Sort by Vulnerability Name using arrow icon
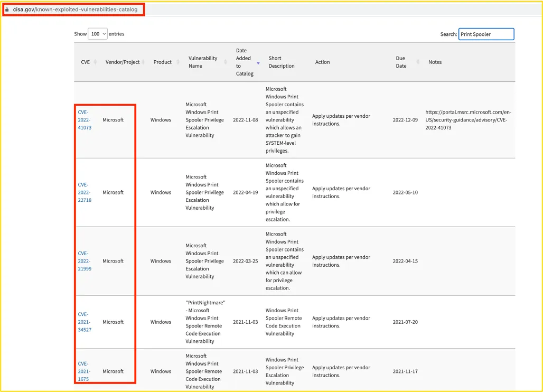 [x=225, y=62]
